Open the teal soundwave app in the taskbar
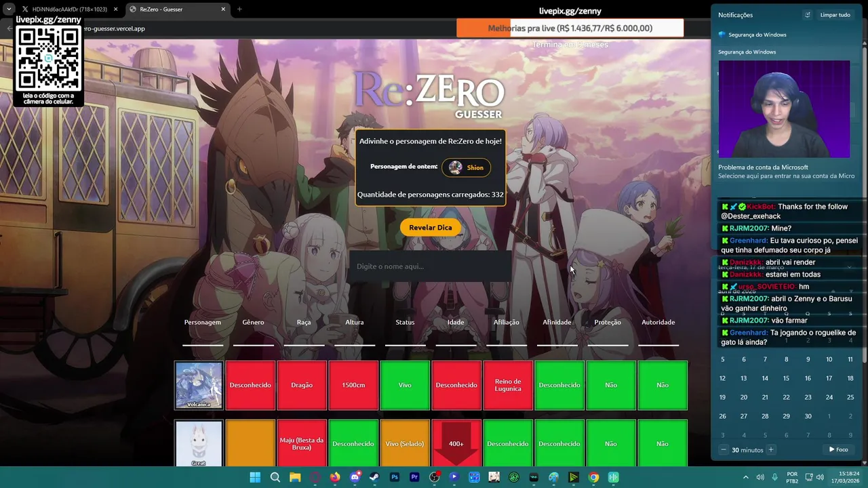 pyautogui.click(x=613, y=477)
